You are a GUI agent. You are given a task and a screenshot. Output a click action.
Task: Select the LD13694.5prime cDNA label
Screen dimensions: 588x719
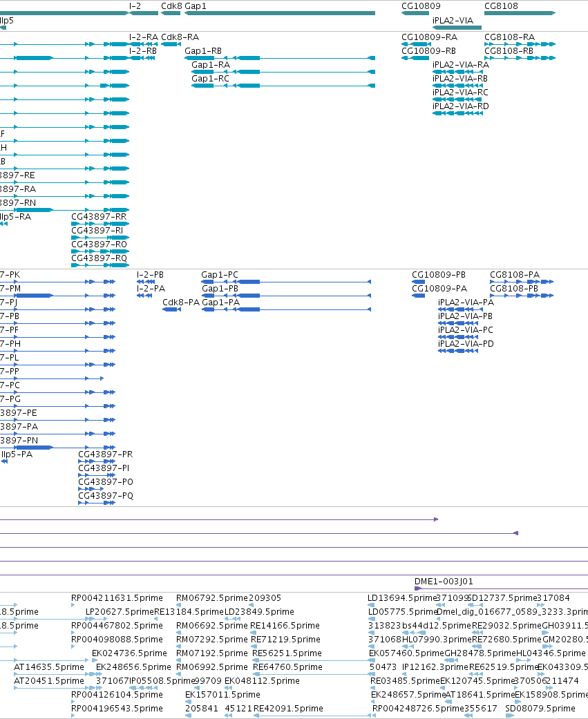[401, 598]
